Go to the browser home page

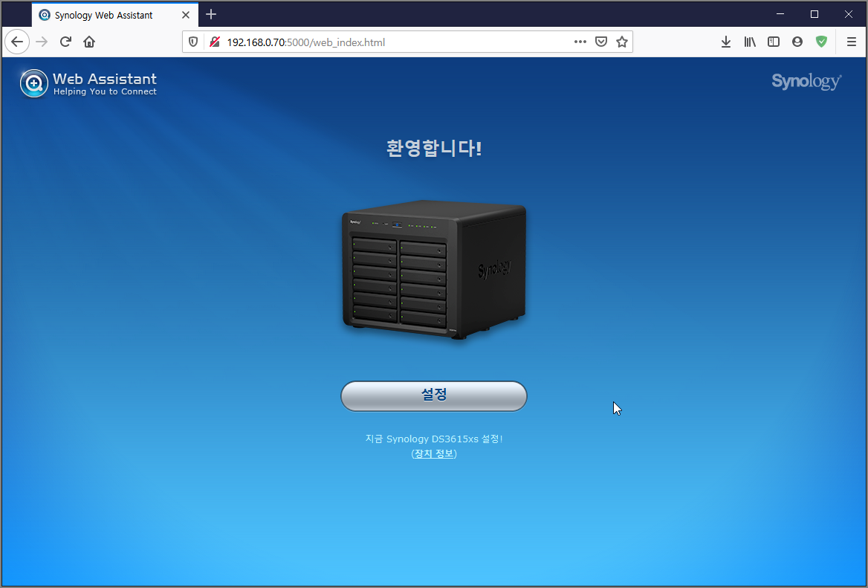coord(89,42)
